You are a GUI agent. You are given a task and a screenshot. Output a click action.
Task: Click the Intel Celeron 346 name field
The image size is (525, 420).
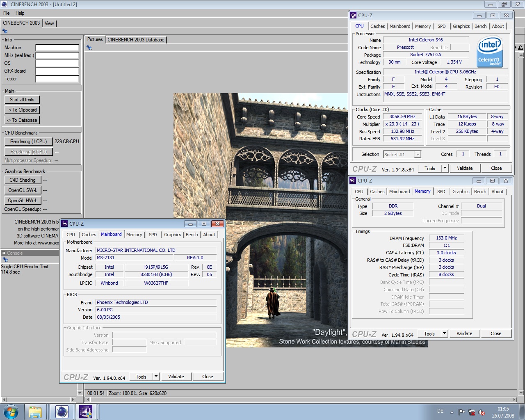pos(426,40)
